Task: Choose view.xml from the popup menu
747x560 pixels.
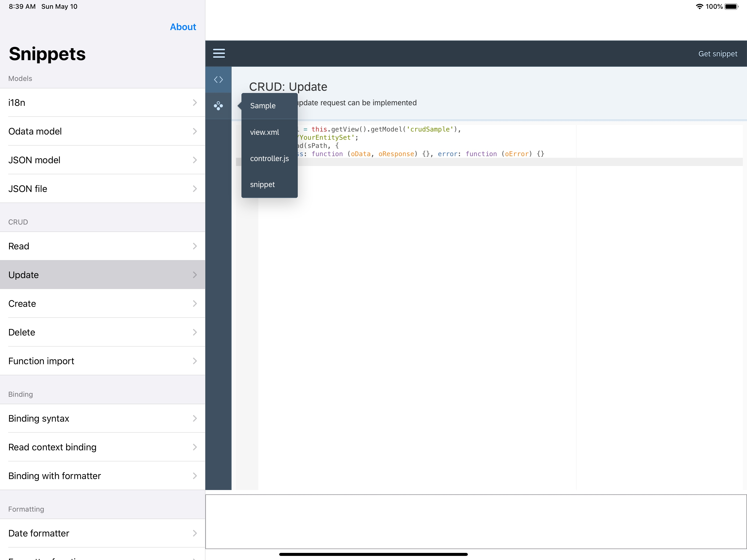Action: [x=264, y=132]
